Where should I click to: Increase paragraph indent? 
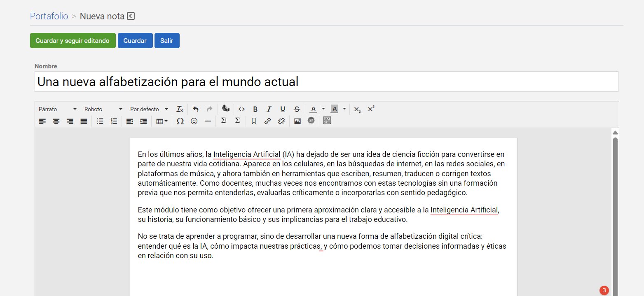(x=143, y=121)
